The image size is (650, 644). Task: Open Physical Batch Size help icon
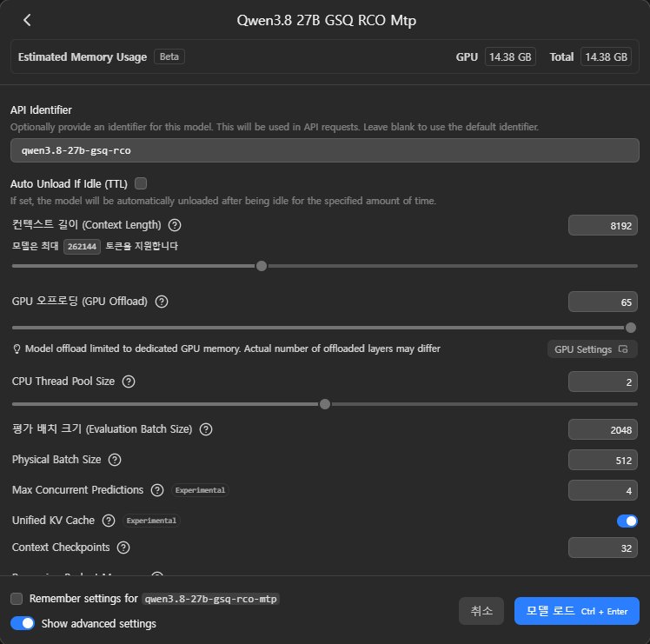click(115, 460)
